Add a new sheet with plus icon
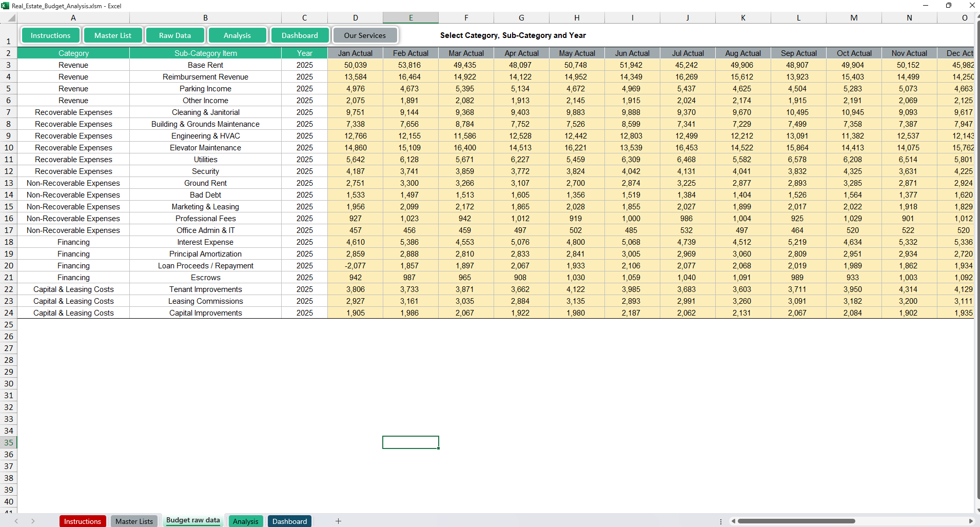This screenshot has height=527, width=980. click(x=338, y=521)
